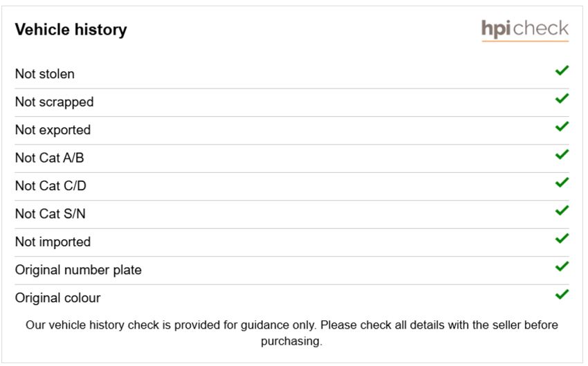The width and height of the screenshot is (588, 366).
Task: Select the Original colour label
Action: tap(57, 298)
